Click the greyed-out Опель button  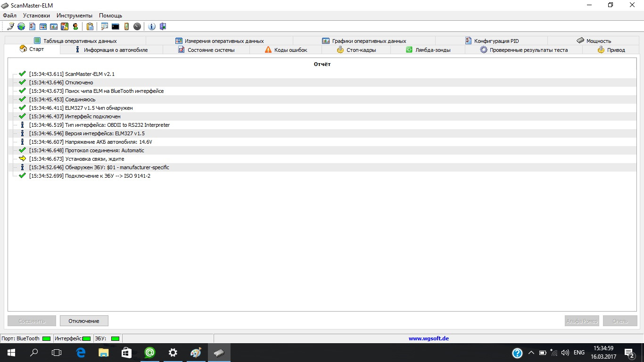[620, 321]
